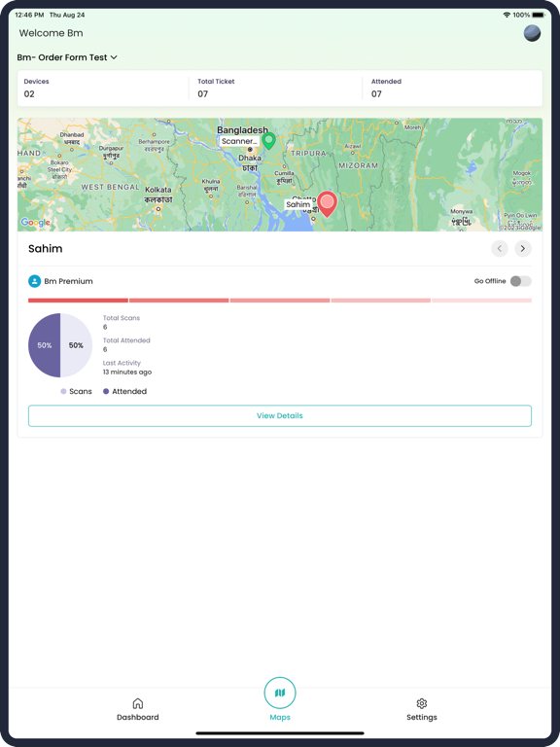
Task: Click the Bm Premium user icon
Action: [34, 281]
